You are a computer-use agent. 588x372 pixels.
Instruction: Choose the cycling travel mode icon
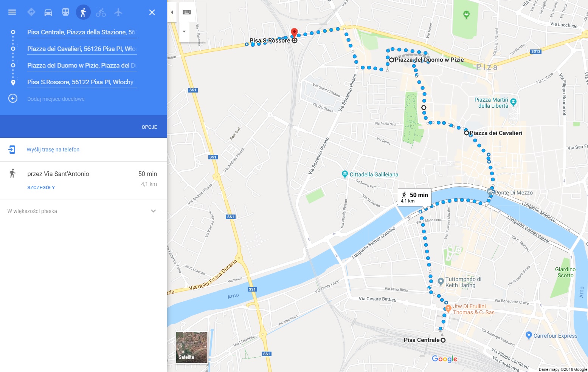[x=101, y=12]
